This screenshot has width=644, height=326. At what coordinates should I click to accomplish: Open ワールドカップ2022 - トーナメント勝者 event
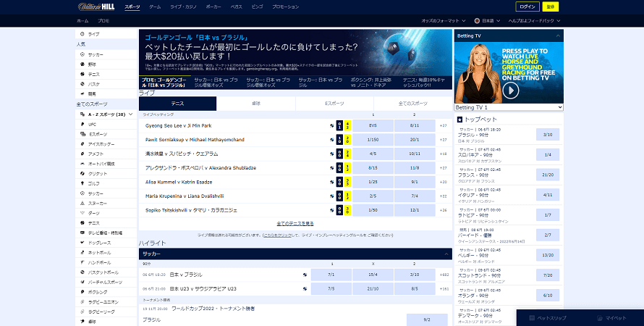pyautogui.click(x=213, y=309)
